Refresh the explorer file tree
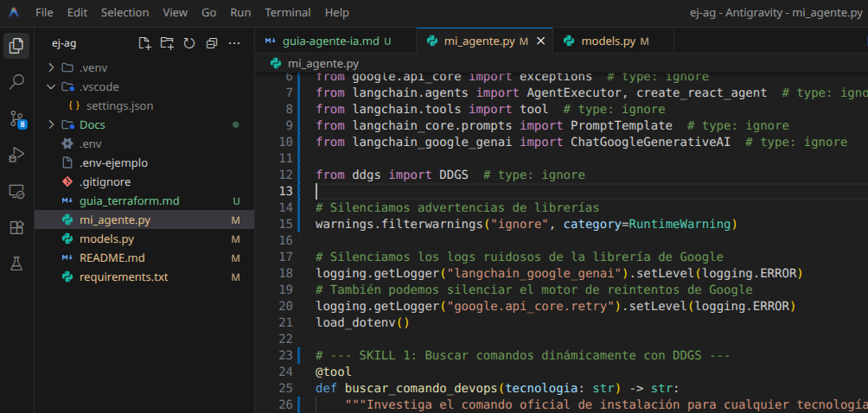Screen dimensions: 868x413 pos(189,43)
